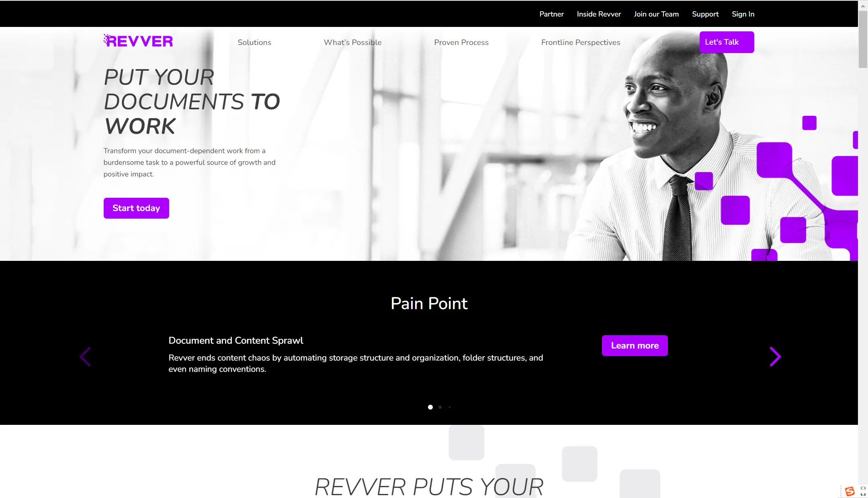
Task: Expand the Proven Process menu
Action: point(461,42)
